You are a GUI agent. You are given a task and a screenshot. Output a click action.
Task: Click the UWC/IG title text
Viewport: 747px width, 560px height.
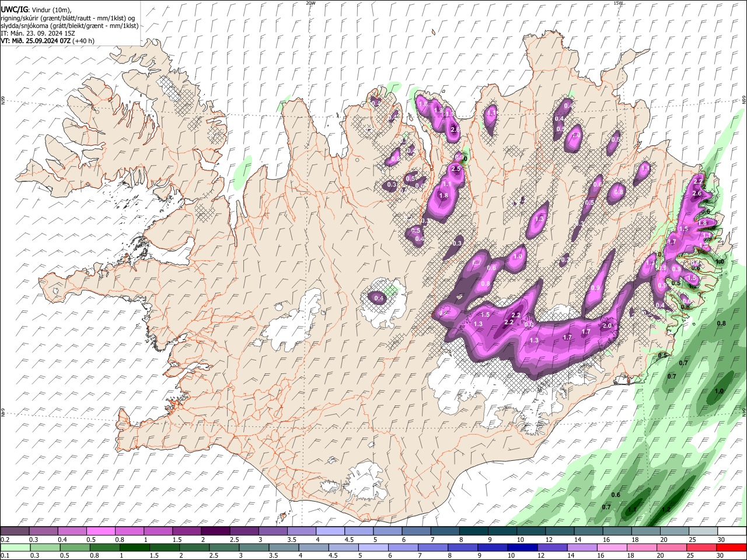pyautogui.click(x=14, y=9)
